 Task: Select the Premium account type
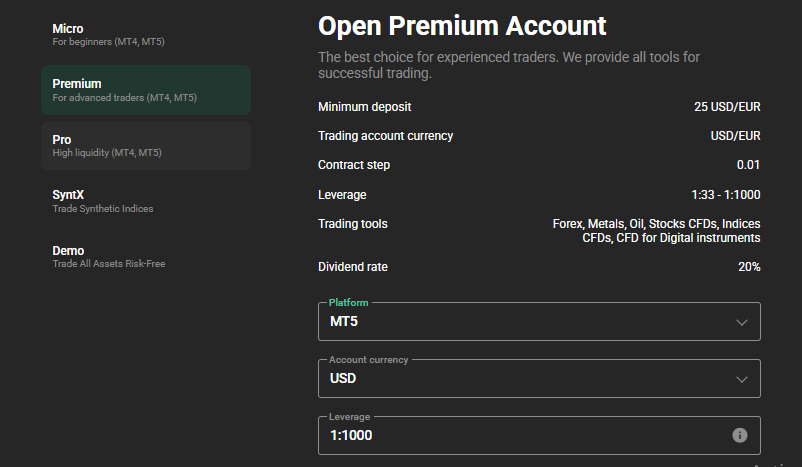[x=146, y=90]
